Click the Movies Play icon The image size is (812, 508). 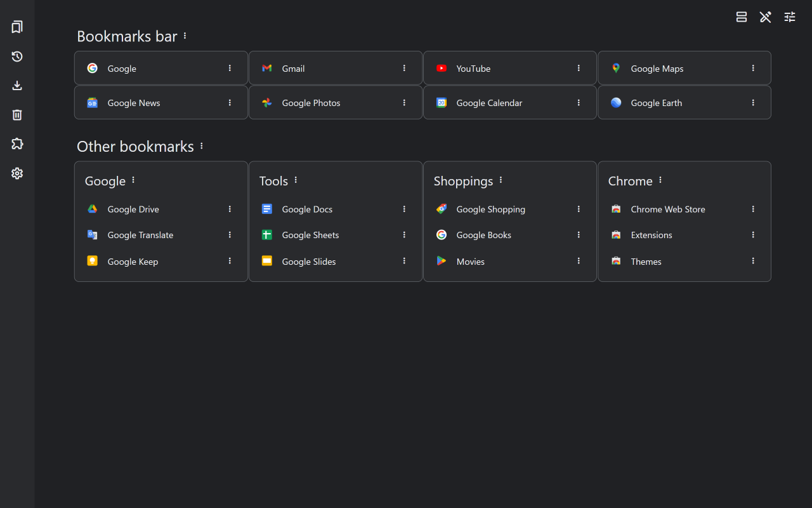[x=442, y=261]
